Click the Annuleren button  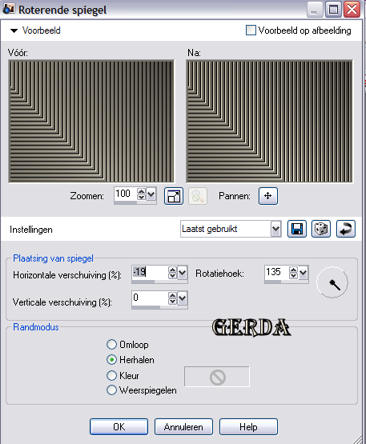click(183, 427)
